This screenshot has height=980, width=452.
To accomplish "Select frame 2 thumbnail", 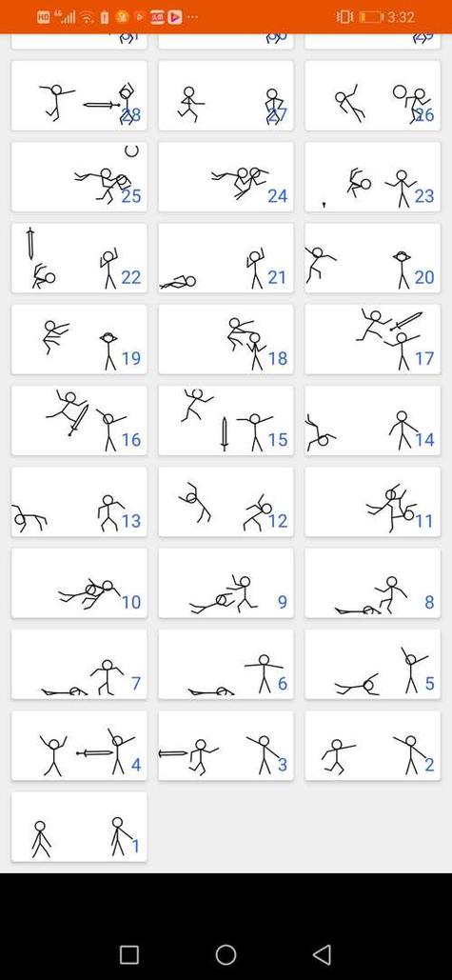I will 373,745.
